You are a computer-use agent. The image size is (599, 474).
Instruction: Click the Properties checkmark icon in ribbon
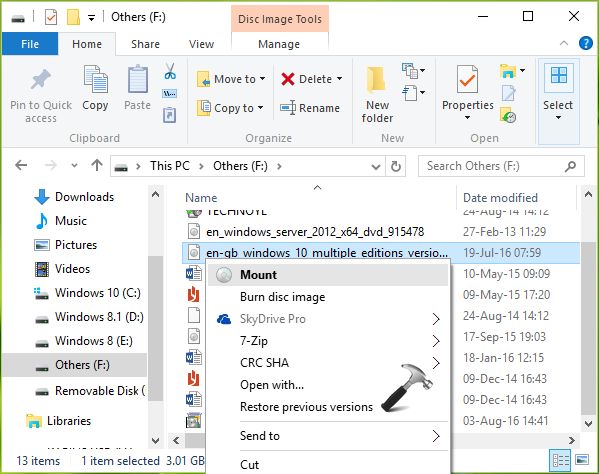tap(467, 79)
